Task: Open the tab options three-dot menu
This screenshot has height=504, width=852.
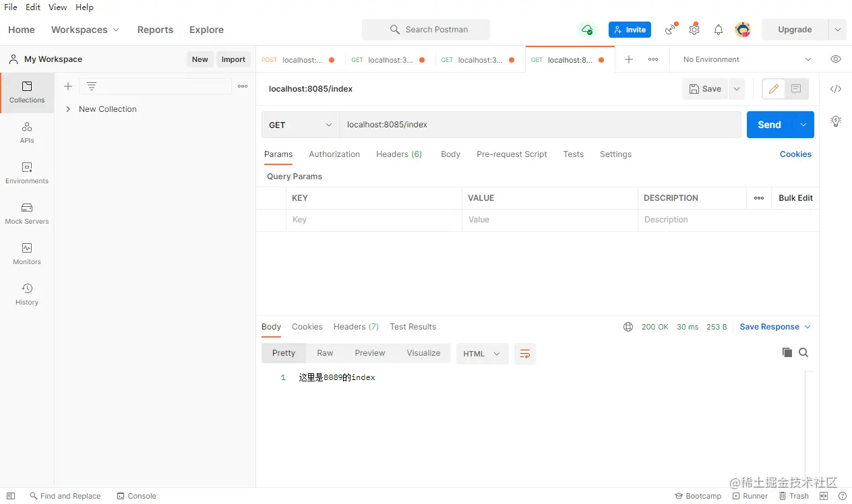Action: (653, 59)
